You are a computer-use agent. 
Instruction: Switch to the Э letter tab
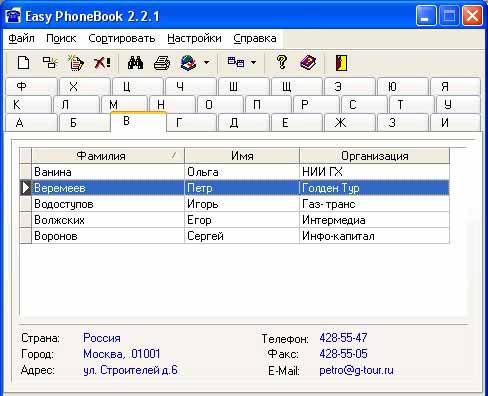350,87
